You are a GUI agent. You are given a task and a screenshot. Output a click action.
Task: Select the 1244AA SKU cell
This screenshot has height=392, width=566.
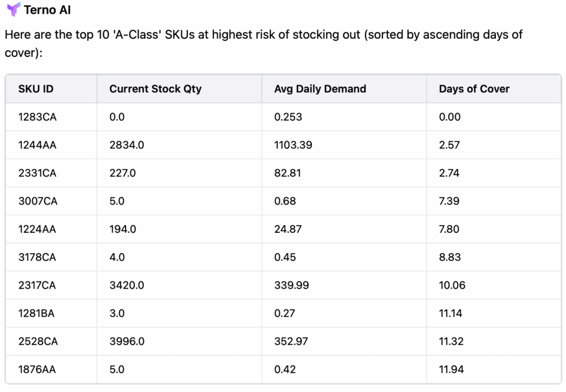click(x=37, y=145)
